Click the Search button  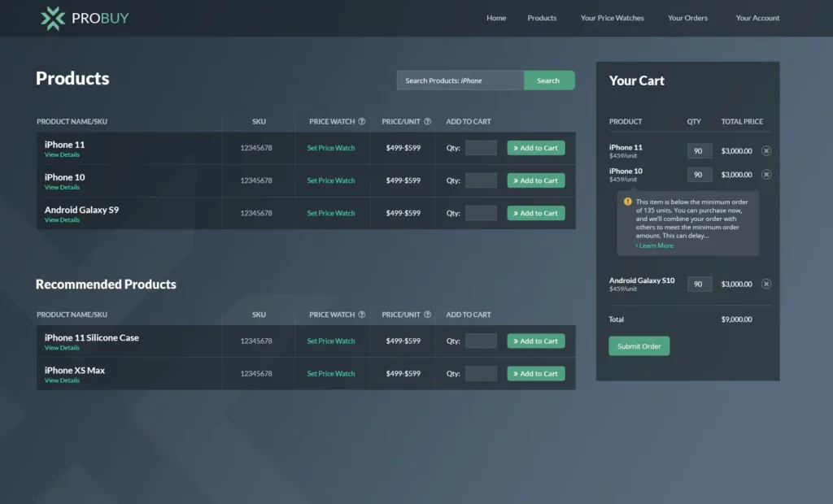coord(549,80)
